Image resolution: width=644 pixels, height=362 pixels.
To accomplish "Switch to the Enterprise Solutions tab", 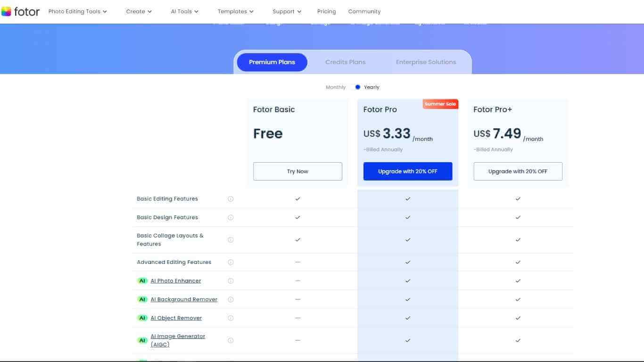I will (x=426, y=62).
